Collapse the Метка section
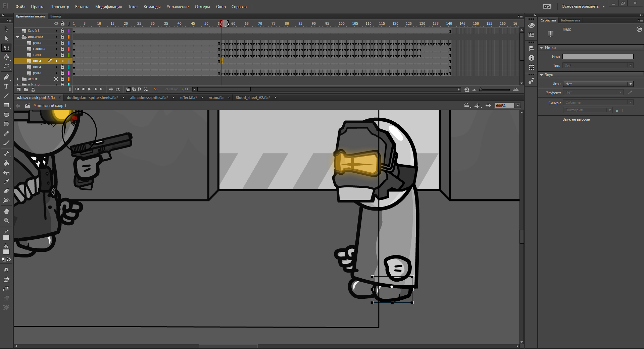The height and width of the screenshot is (349, 644). click(541, 48)
